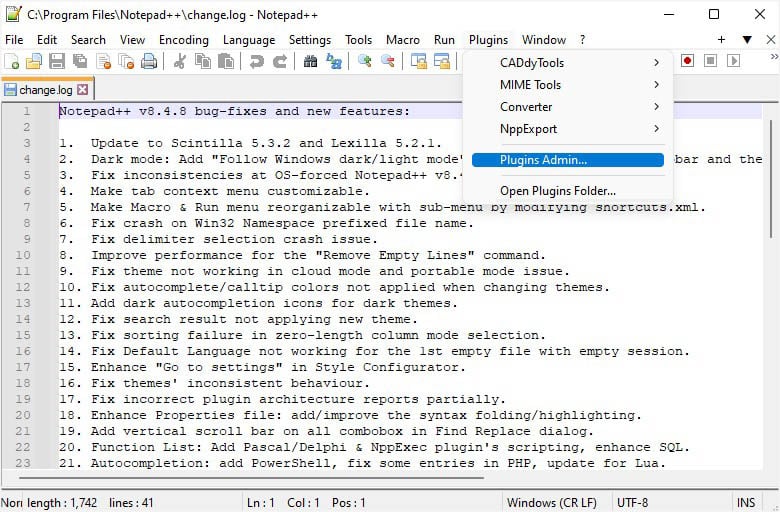The image size is (780, 512).
Task: Open the Replace toolbar icon
Action: pos(334,62)
